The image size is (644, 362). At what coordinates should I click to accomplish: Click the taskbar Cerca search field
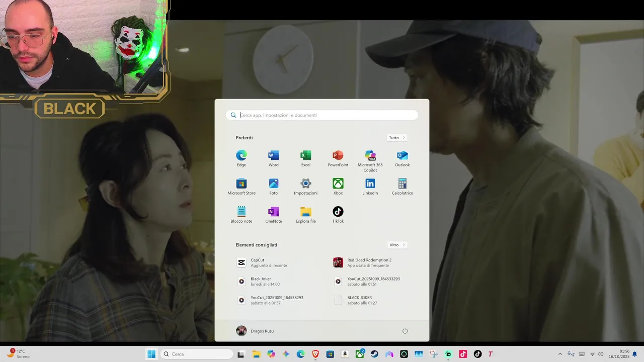point(197,354)
